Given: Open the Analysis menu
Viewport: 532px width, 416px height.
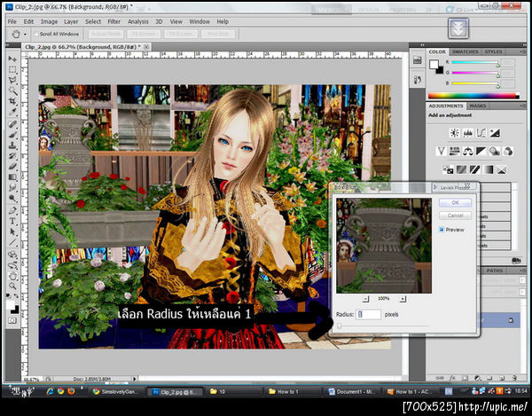Looking at the screenshot, I should tap(138, 21).
